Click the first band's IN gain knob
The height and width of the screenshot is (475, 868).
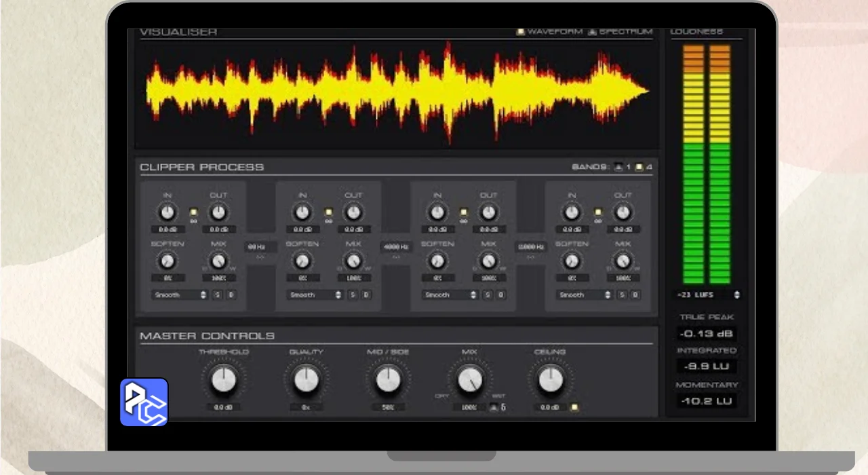point(167,213)
